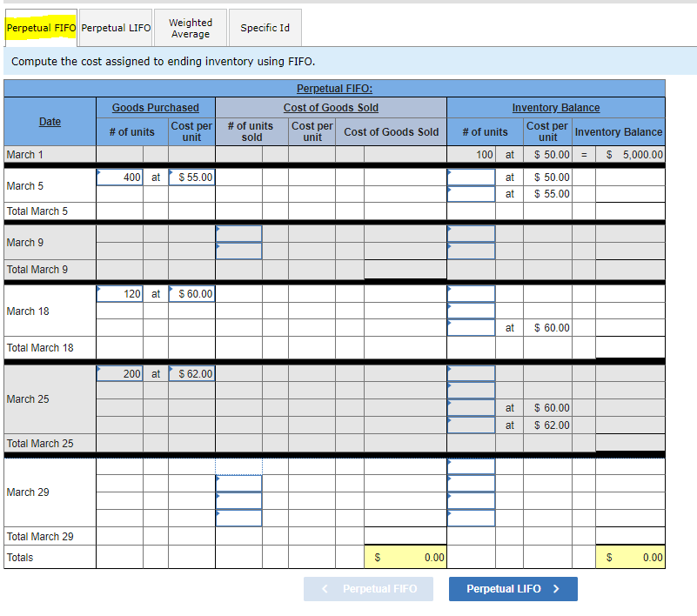This screenshot has height=616, width=697.
Task: Select second March 9 units sold input
Action: pyautogui.click(x=238, y=251)
